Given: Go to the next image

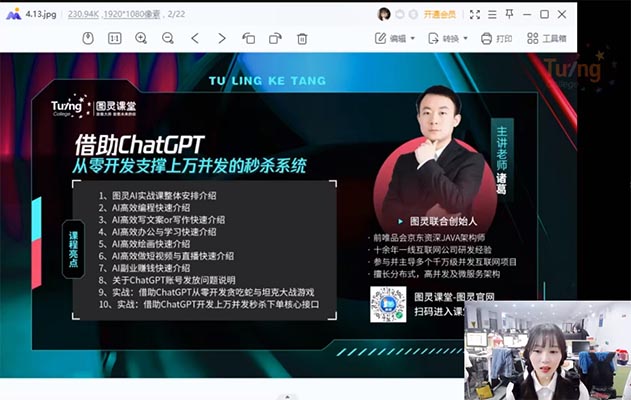Looking at the screenshot, I should pyautogui.click(x=222, y=39).
